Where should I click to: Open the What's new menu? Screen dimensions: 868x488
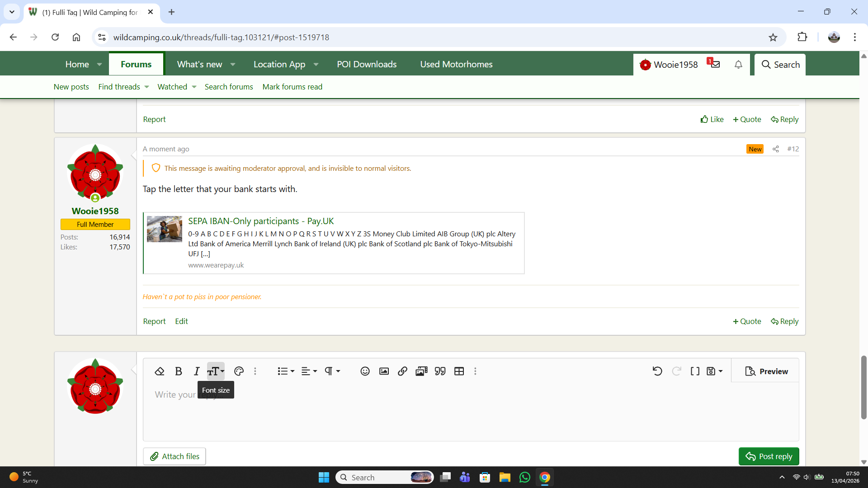pos(199,64)
